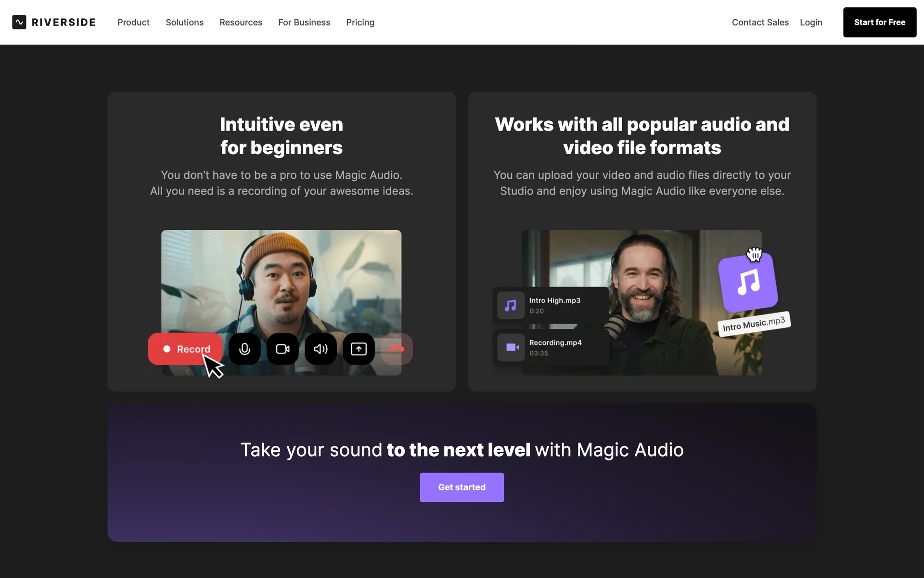This screenshot has width=924, height=578.
Task: Open the Product menu
Action: tap(133, 22)
